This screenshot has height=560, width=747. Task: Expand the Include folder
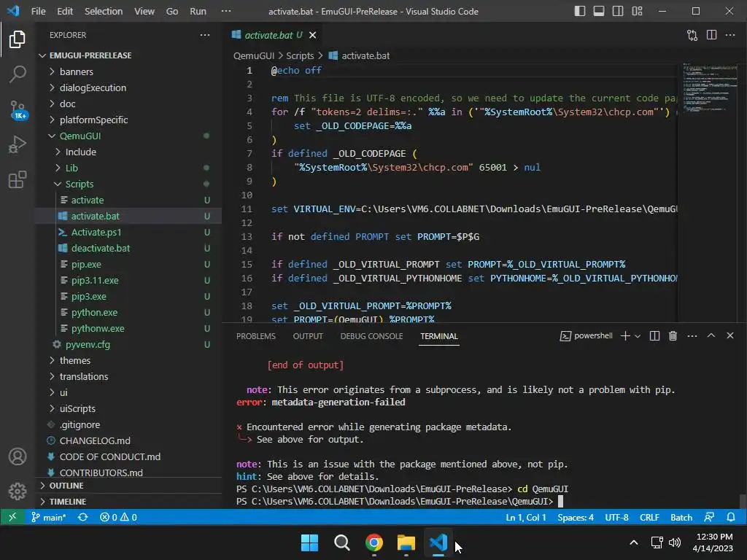pos(130,152)
